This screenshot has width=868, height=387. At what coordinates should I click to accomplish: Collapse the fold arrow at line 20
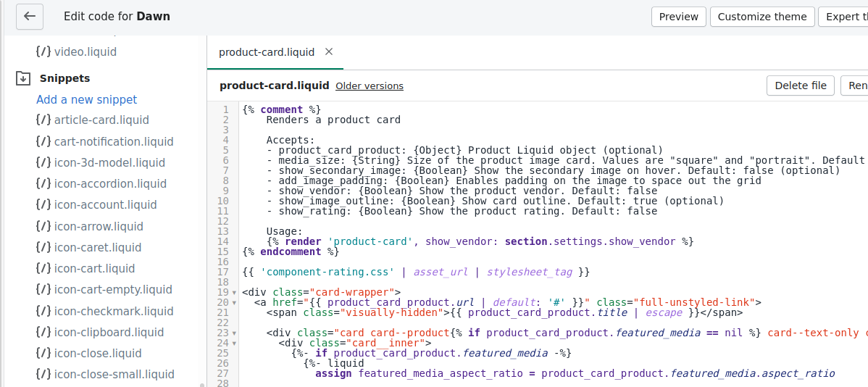(x=234, y=303)
